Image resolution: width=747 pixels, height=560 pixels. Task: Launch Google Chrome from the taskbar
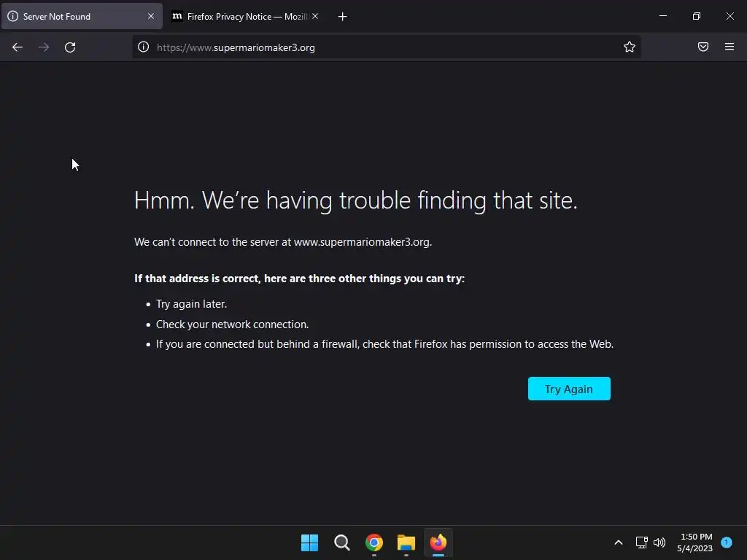pyautogui.click(x=374, y=542)
